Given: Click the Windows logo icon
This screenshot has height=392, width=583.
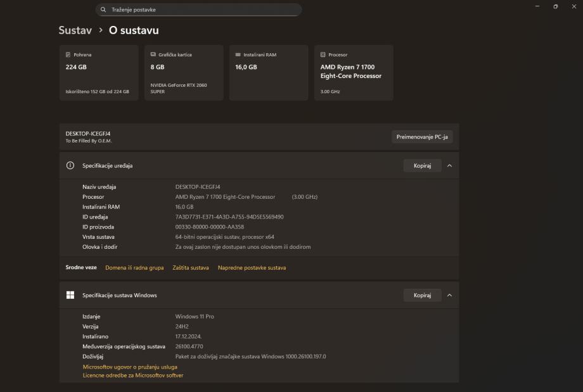Looking at the screenshot, I should pos(70,295).
